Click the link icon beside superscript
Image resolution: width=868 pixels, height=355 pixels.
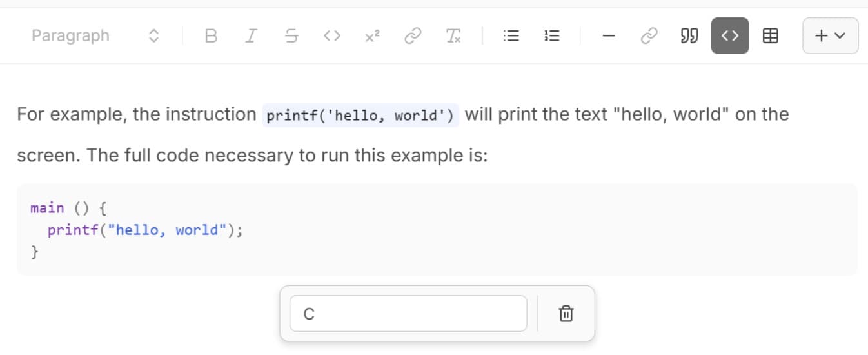[x=412, y=36]
